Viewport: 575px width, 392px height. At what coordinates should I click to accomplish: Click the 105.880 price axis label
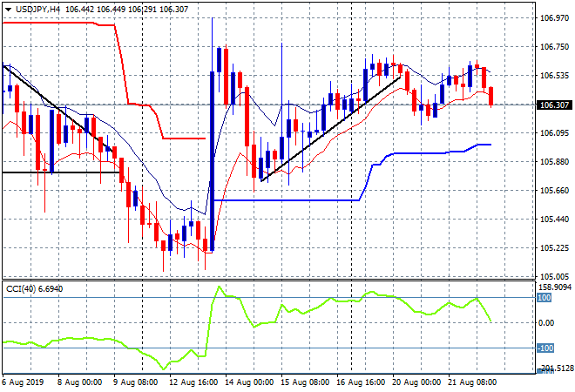(x=554, y=162)
